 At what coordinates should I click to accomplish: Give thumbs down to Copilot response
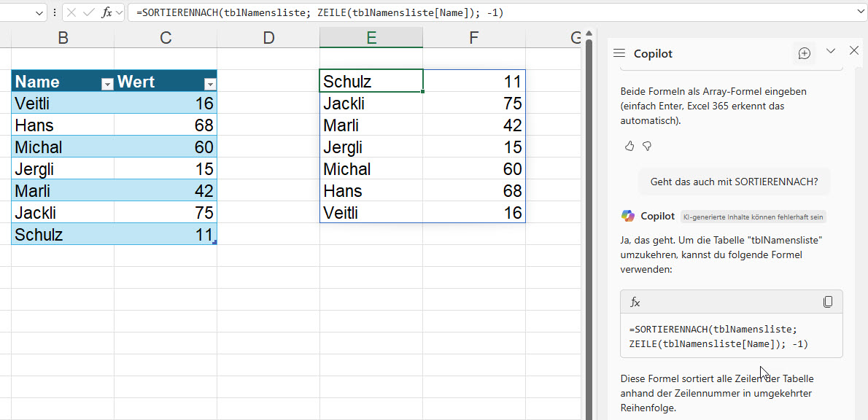point(647,147)
